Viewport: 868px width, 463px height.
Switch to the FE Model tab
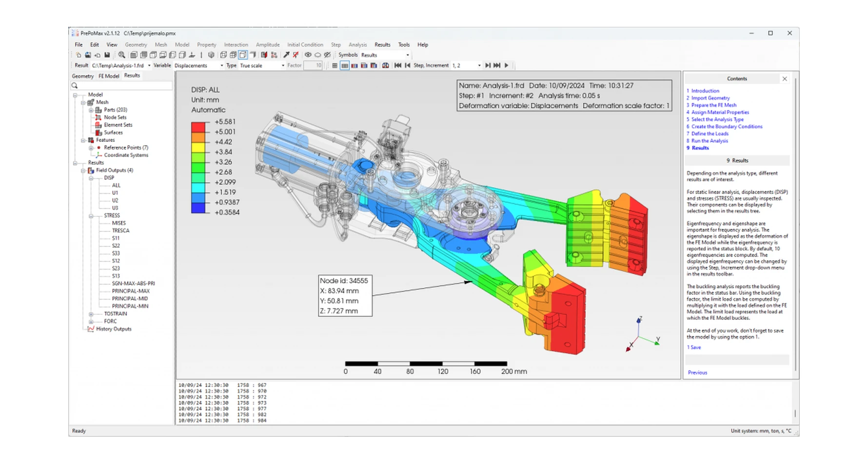pos(108,76)
